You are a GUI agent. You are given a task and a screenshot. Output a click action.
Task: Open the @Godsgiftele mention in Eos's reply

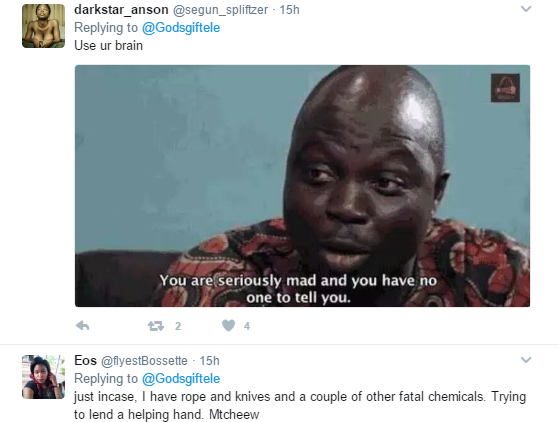(181, 379)
